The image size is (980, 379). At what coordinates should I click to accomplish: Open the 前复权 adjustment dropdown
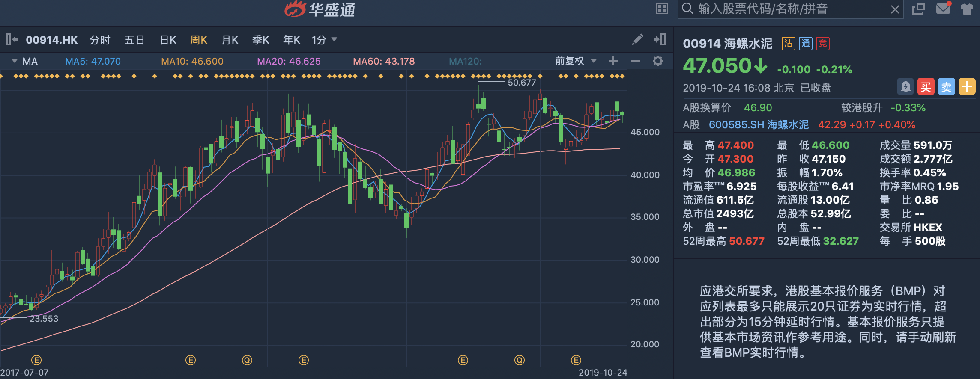576,61
